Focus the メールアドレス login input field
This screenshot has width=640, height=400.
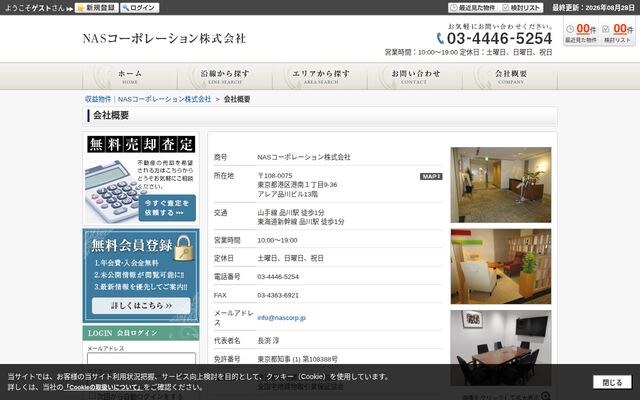141,359
